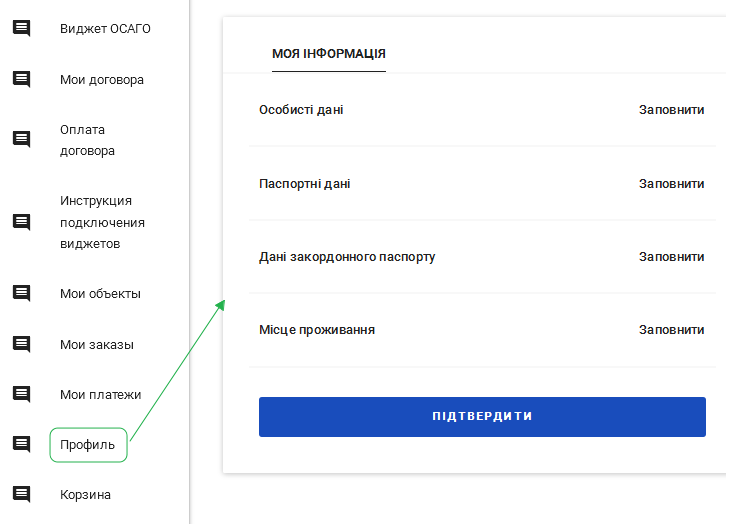
Task: Click the icon next to Профиль
Action: pos(21,444)
